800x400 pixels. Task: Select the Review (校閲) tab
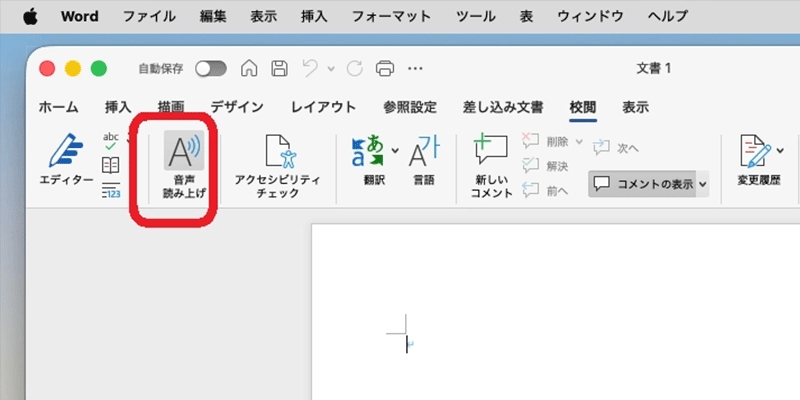[x=583, y=107]
